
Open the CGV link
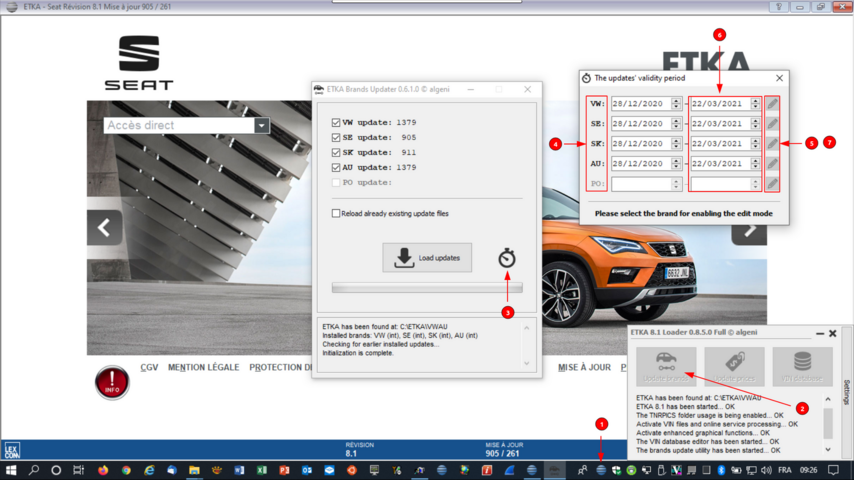(149, 367)
